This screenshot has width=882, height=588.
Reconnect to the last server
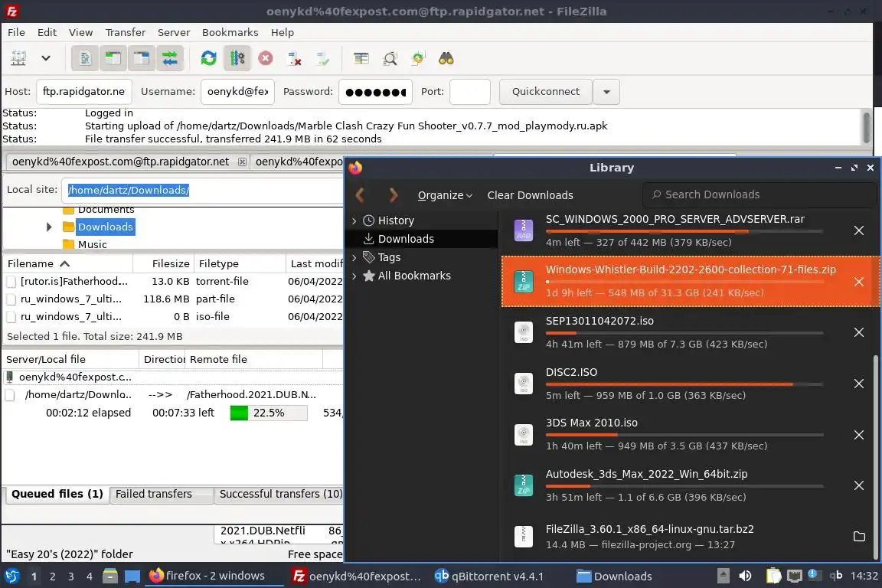click(323, 58)
